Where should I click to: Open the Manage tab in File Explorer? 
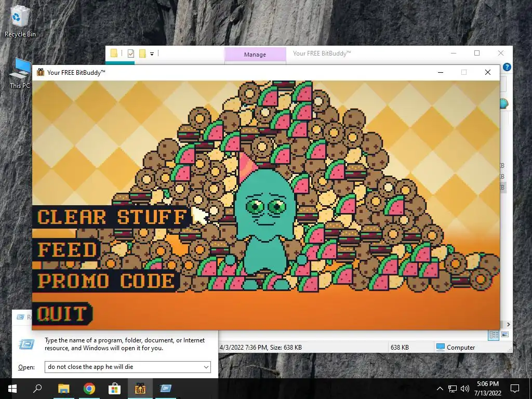[255, 55]
